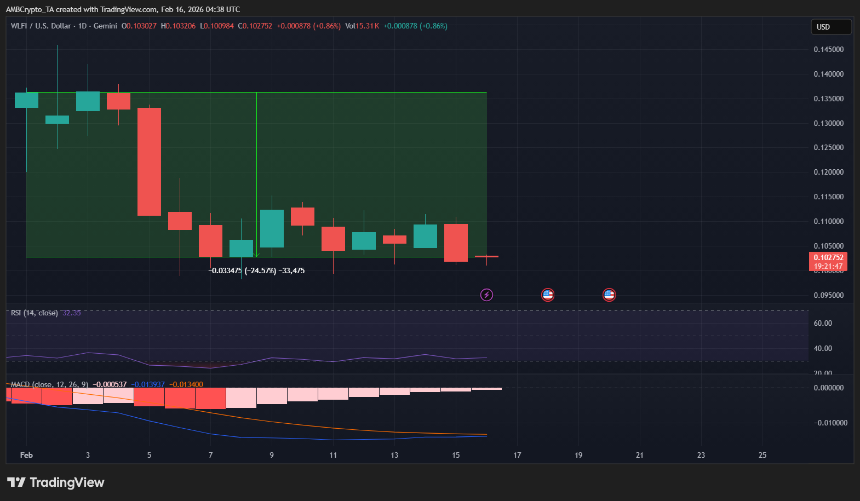
Task: Click the large red candle on Feb 5
Action: pos(149,161)
